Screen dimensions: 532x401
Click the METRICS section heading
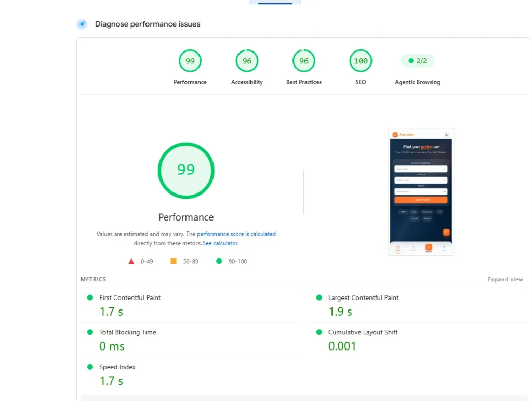tap(94, 279)
